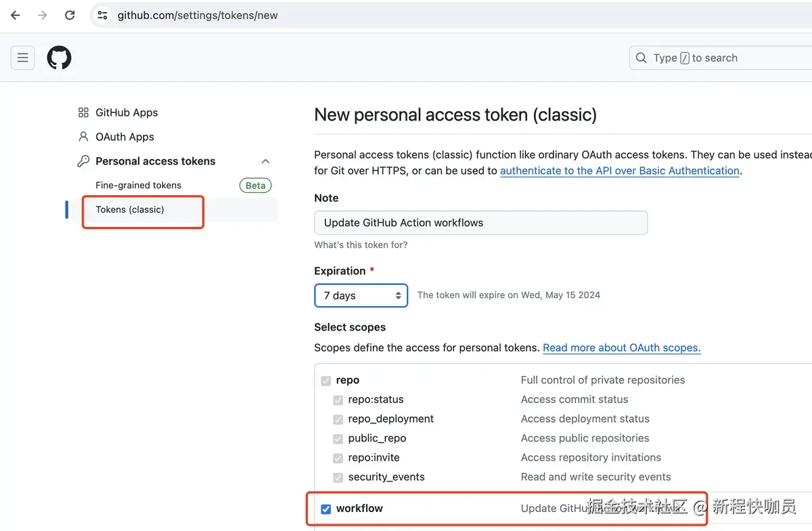Toggle the repo:status checkbox
This screenshot has height=531, width=812.
[x=338, y=400]
